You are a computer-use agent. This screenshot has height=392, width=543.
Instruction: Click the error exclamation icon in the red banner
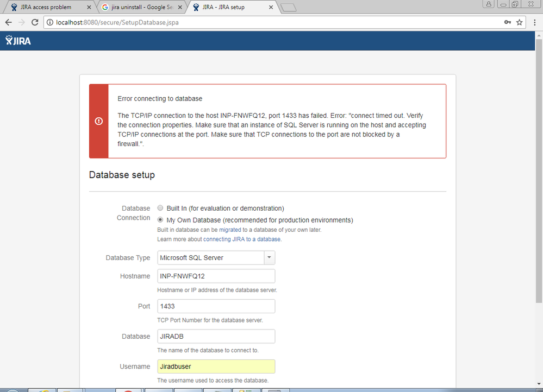pyautogui.click(x=98, y=121)
